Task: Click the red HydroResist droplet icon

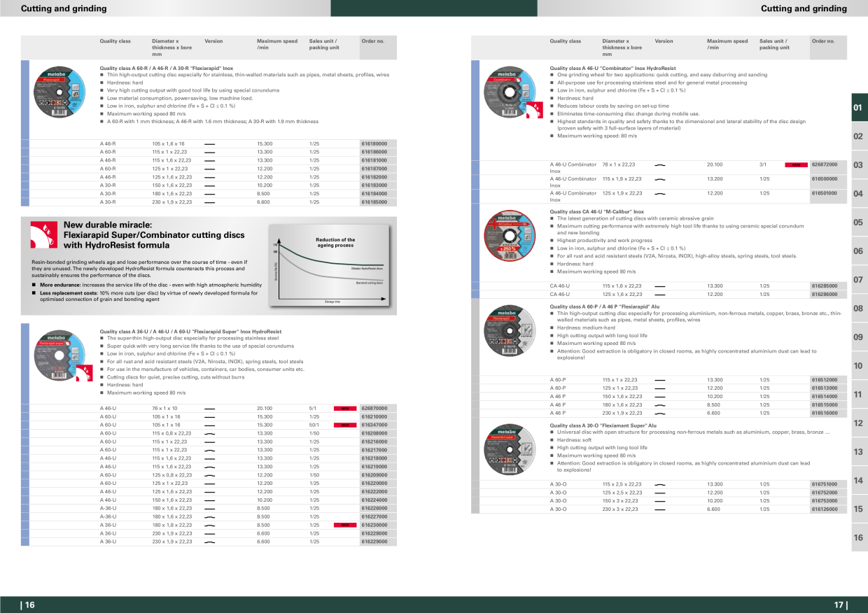Action: [43, 234]
